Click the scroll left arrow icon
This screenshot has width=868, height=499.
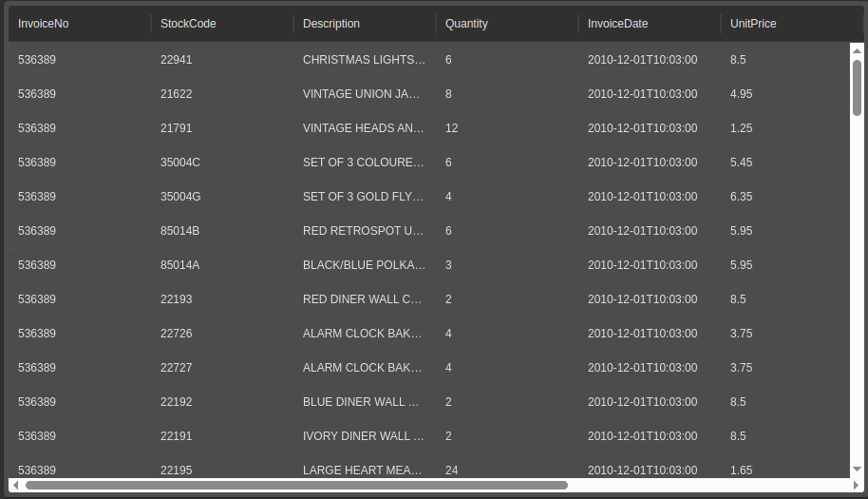coord(15,485)
